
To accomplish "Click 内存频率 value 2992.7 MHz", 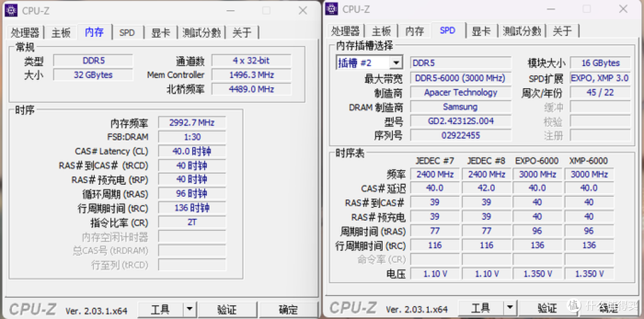I will (x=192, y=122).
